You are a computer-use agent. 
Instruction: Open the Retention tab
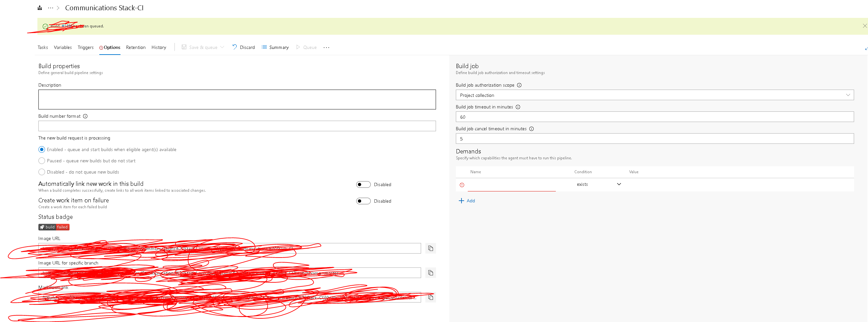[x=136, y=48]
